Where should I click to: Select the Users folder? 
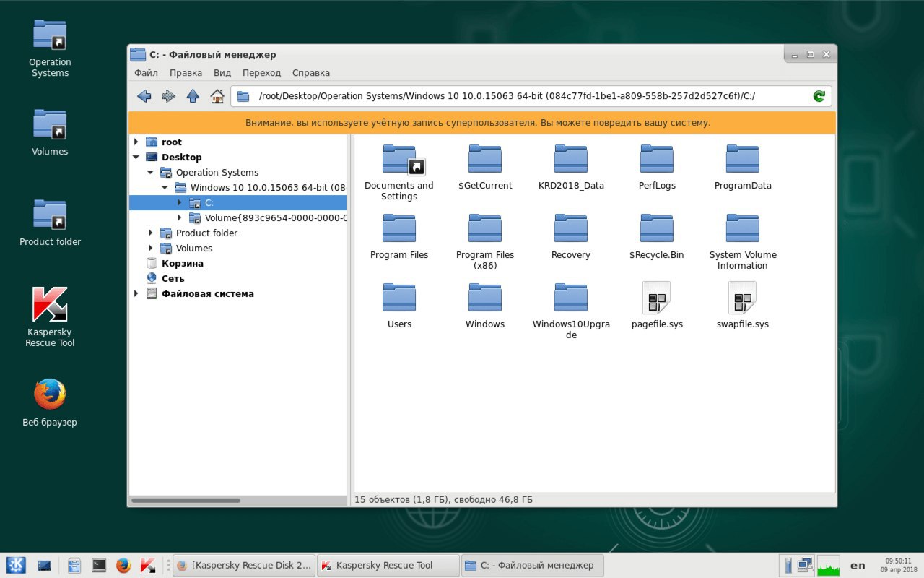pos(399,306)
